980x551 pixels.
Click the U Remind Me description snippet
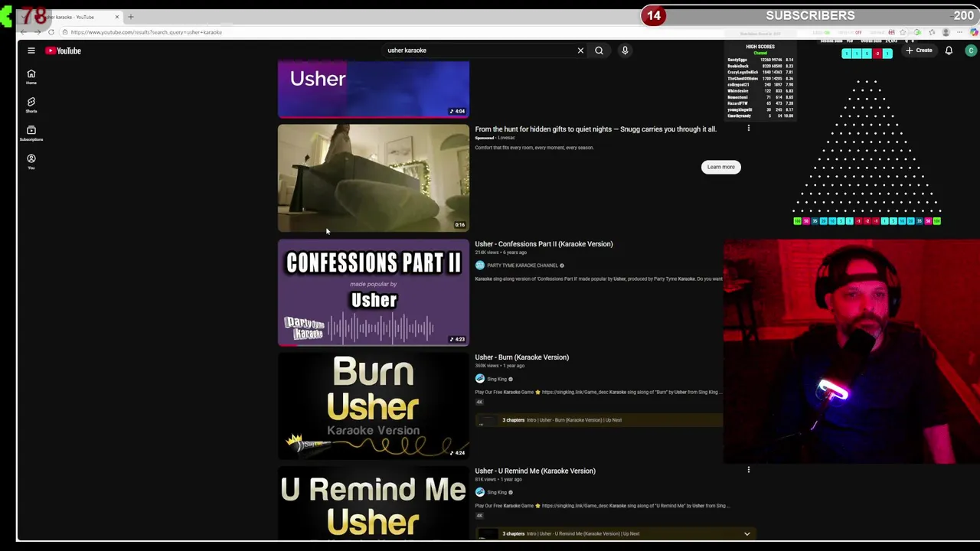click(603, 506)
